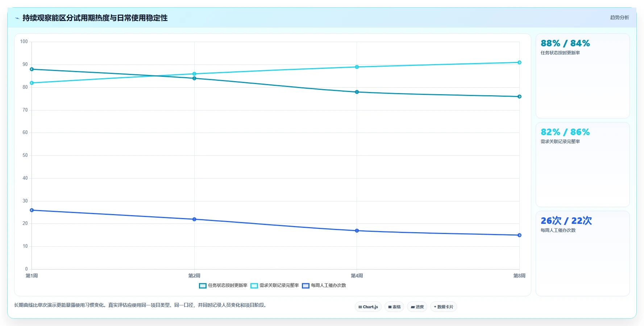Click the 100 y-axis label
The height and width of the screenshot is (326, 644).
(24, 42)
